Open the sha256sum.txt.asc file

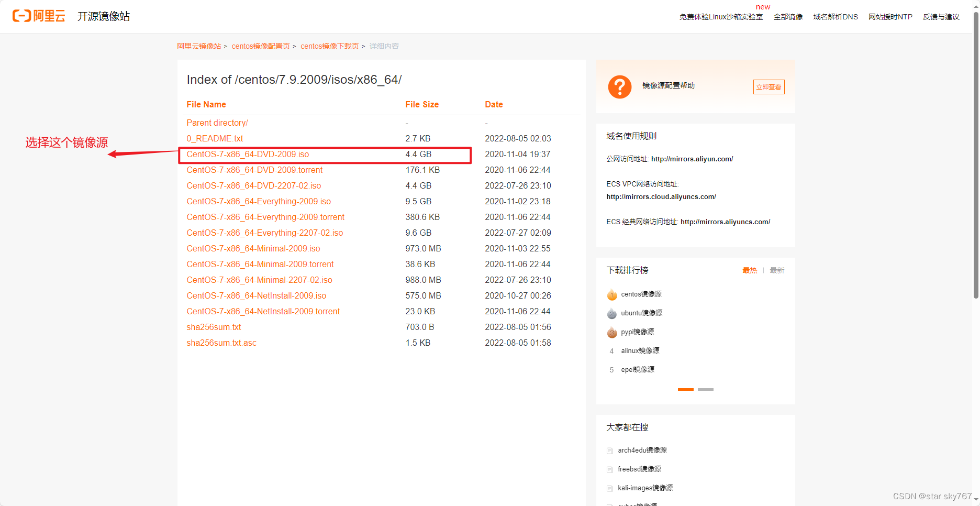tap(221, 343)
